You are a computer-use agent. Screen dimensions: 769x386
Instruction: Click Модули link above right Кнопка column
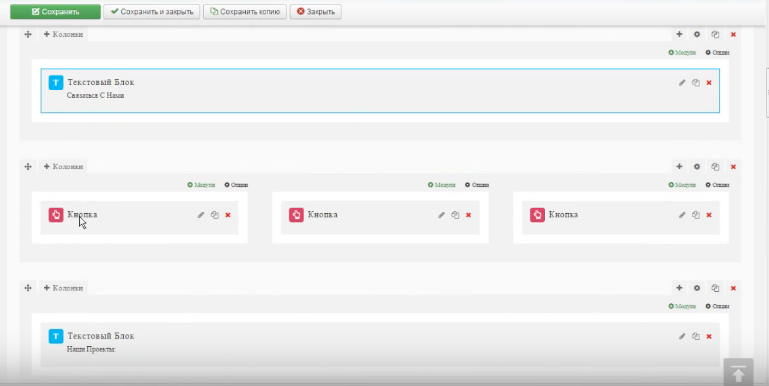(682, 185)
